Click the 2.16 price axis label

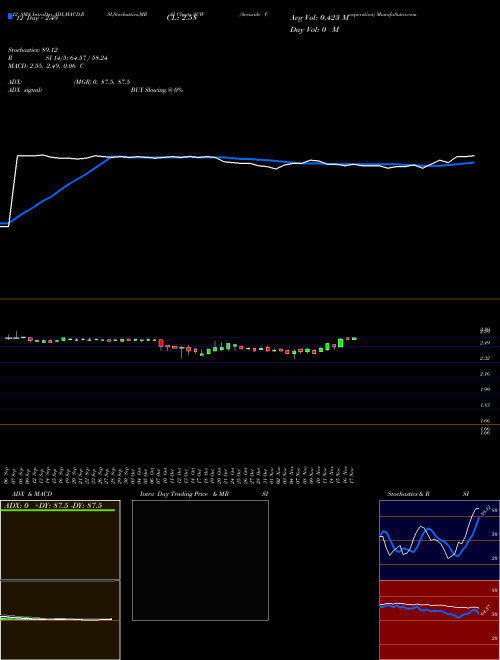pos(485,374)
